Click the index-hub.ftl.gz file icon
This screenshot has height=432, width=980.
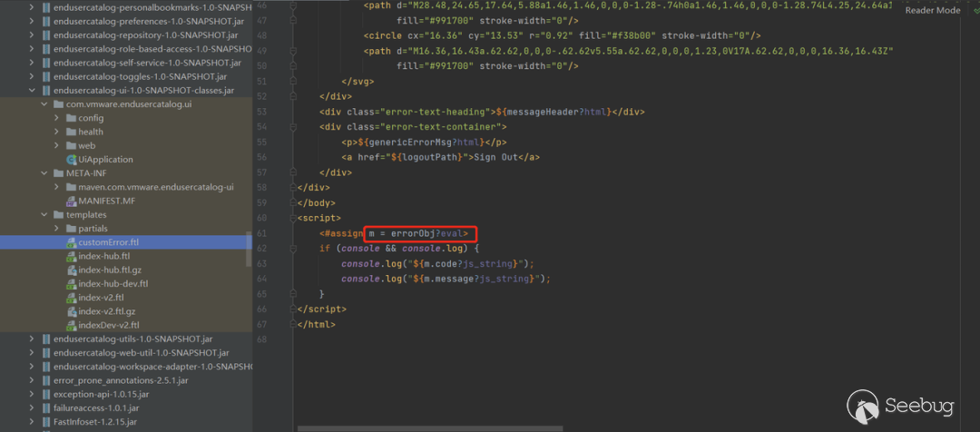(x=72, y=270)
